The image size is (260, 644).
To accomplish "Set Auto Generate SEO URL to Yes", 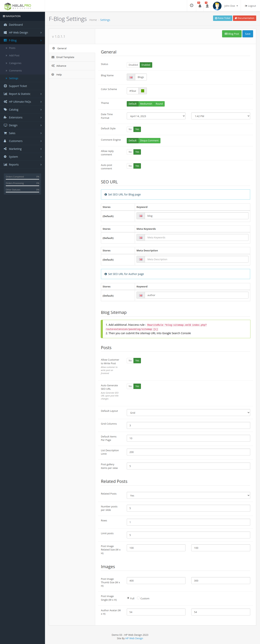I will coord(137,386).
